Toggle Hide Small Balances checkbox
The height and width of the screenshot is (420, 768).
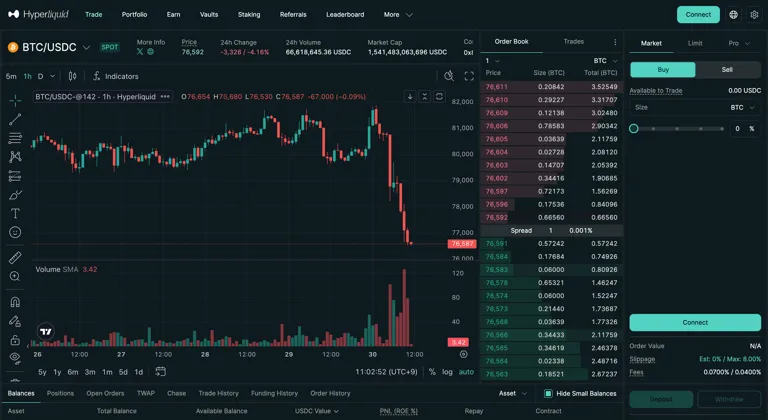click(548, 394)
